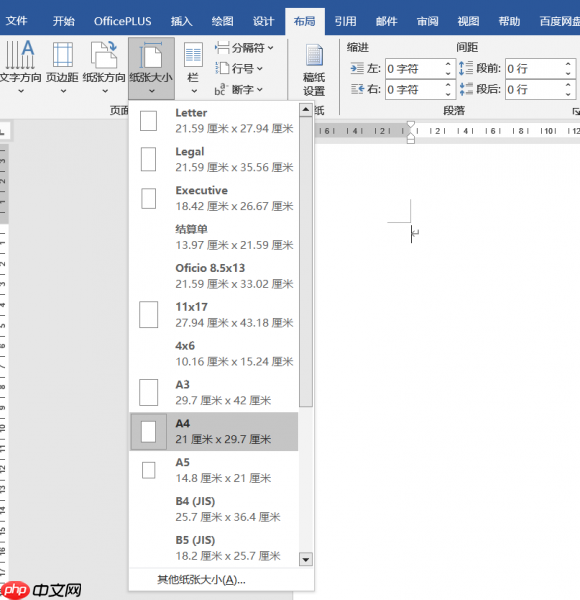Decrease the 段后 spacing value

569,94
